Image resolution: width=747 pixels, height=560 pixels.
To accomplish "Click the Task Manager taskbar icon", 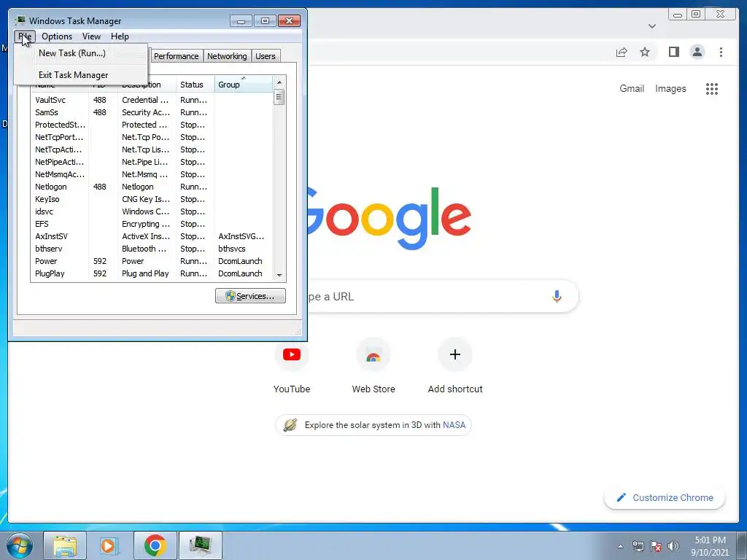I will [200, 545].
